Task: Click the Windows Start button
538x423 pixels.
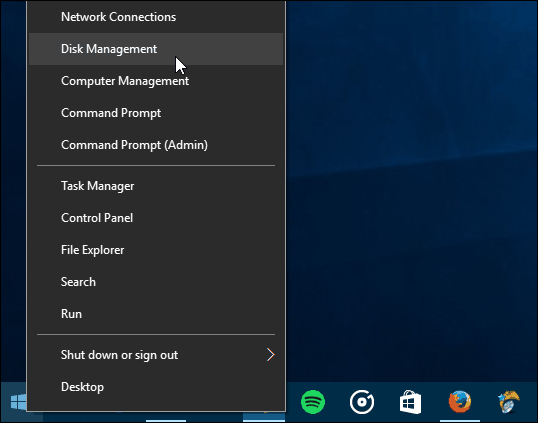Action: click(x=18, y=402)
